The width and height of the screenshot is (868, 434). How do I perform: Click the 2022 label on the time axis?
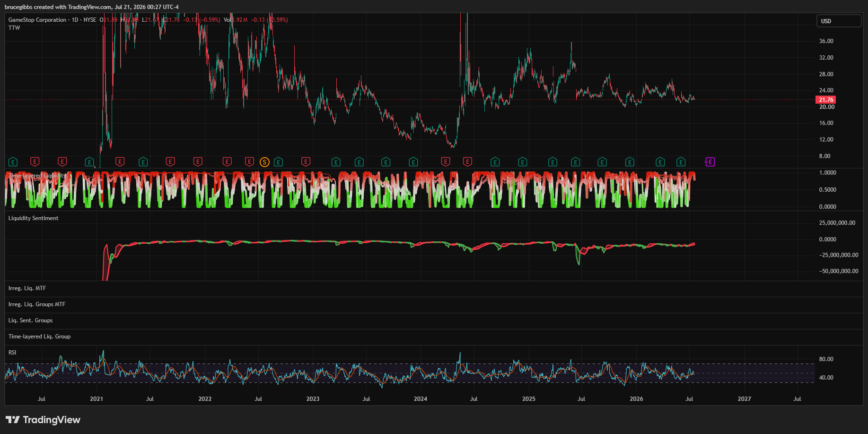pos(205,399)
